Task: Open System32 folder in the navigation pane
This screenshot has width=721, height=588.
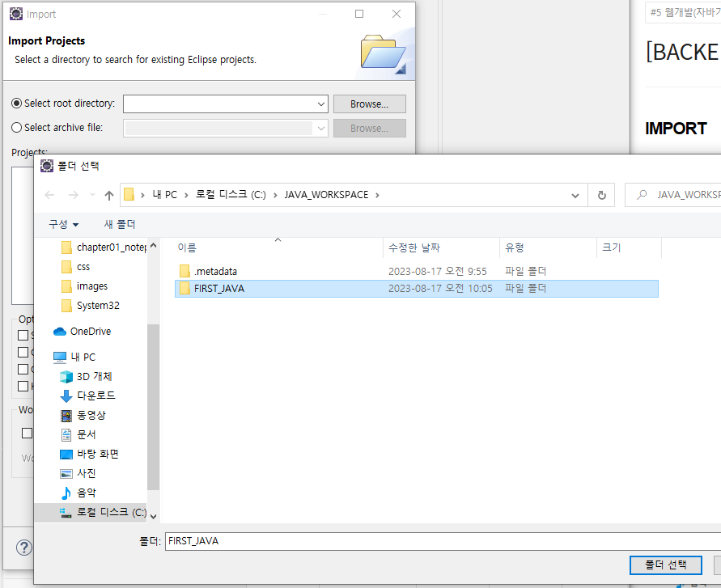Action: [x=90, y=305]
